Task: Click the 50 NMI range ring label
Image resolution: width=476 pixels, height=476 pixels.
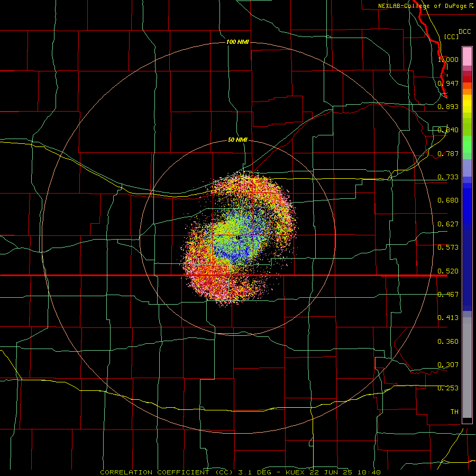Action: tap(237, 140)
